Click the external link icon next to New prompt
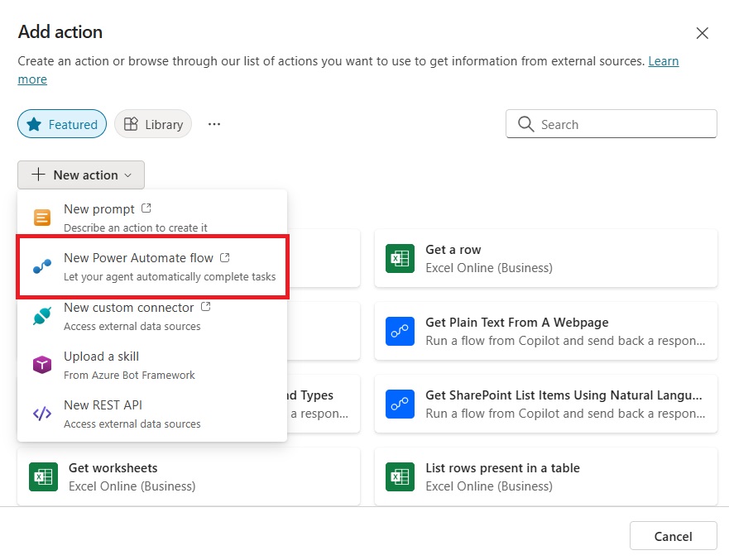Image resolution: width=729 pixels, height=560 pixels. coord(146,208)
